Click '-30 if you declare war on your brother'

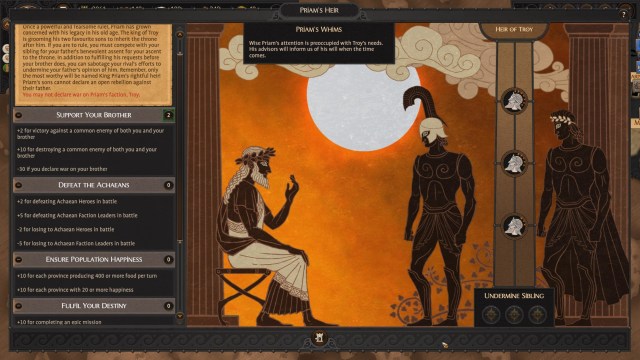[62, 169]
